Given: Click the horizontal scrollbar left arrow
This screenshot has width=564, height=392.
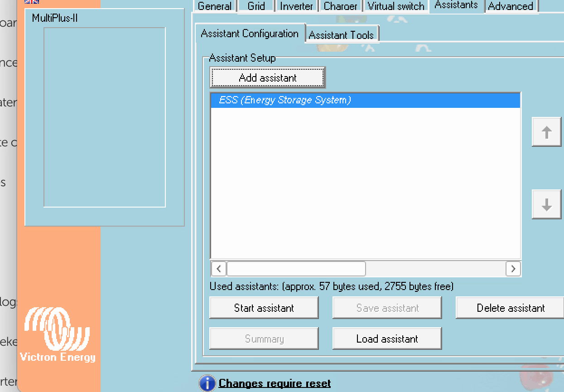Looking at the screenshot, I should (219, 269).
